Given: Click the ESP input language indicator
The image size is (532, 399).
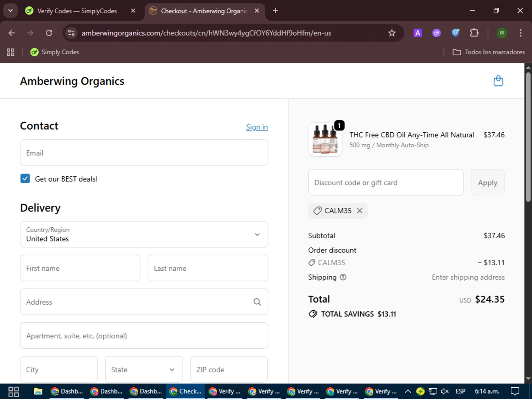Looking at the screenshot, I should point(460,392).
